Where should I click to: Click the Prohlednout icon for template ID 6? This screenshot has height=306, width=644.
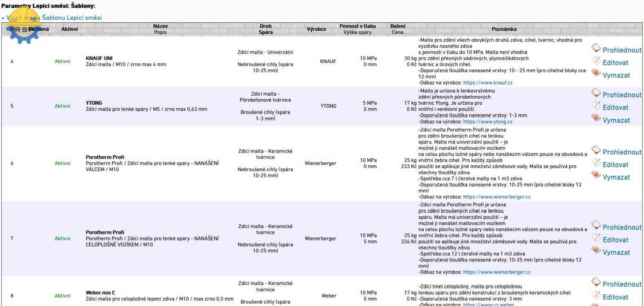coord(596,150)
